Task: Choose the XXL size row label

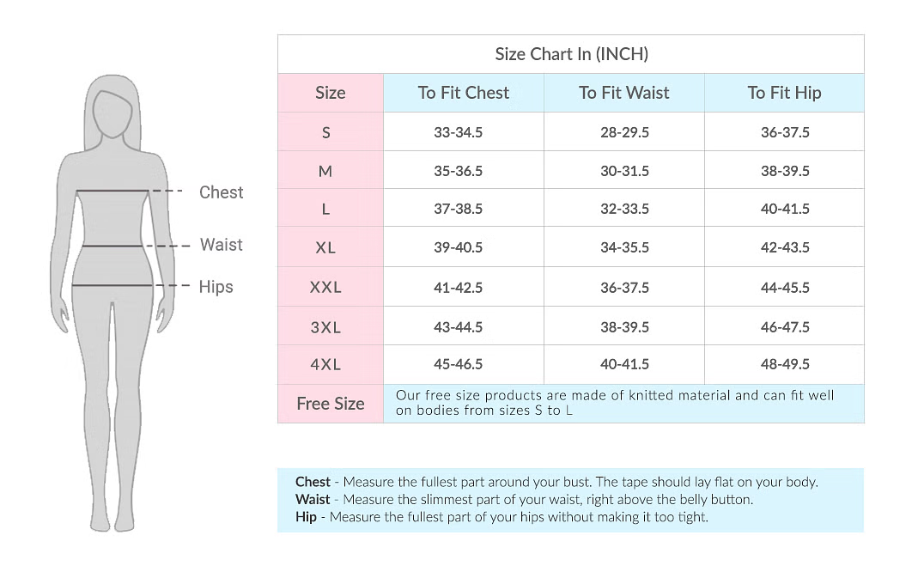Action: click(325, 288)
